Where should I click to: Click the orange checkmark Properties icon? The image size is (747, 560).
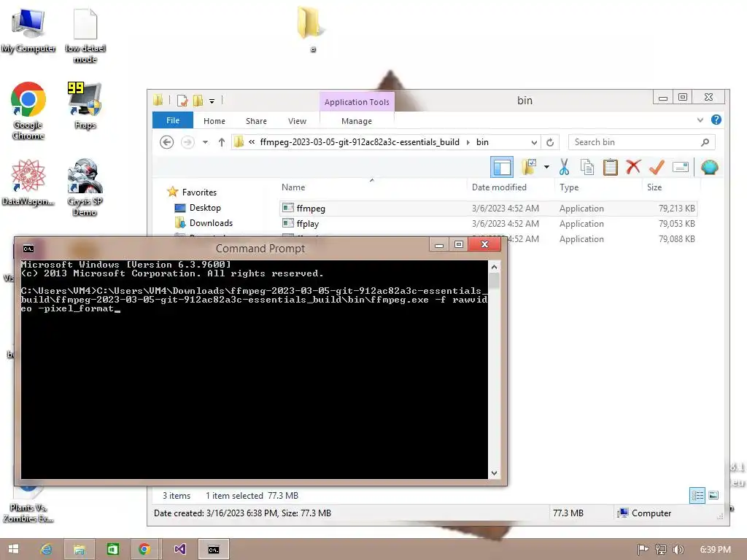(x=657, y=167)
